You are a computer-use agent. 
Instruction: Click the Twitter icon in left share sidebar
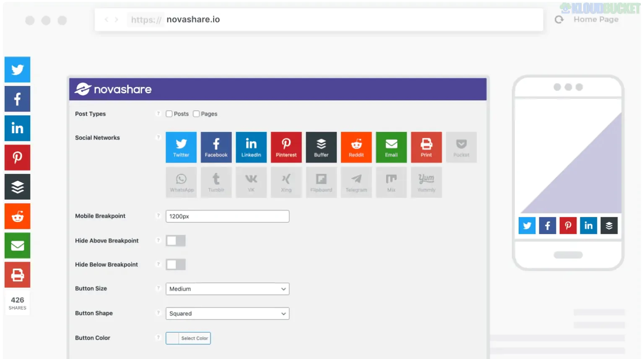tap(17, 70)
